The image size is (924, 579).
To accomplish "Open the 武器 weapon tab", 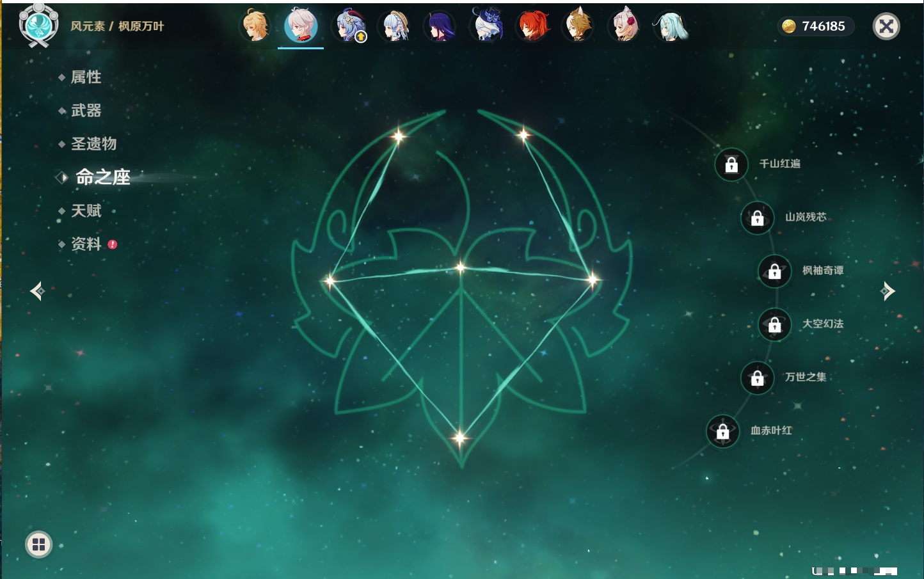I will click(x=86, y=111).
